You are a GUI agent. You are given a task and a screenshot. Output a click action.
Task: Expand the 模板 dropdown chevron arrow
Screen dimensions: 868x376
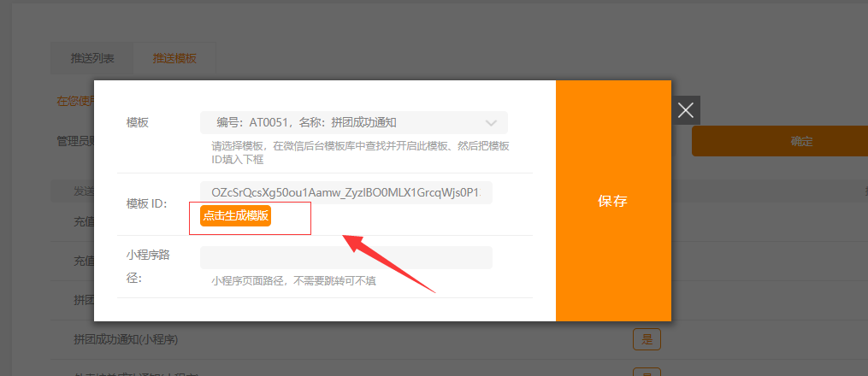[491, 122]
